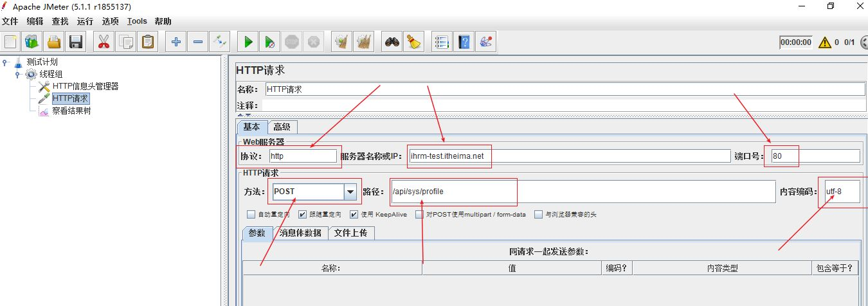Select 察看结果树 tree item
868x306 pixels.
[x=71, y=111]
